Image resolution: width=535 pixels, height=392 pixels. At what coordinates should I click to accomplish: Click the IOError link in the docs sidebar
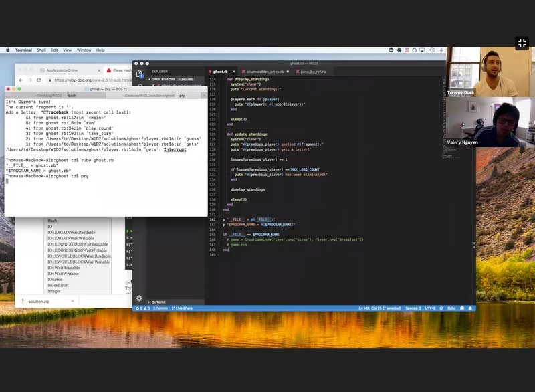56,279
